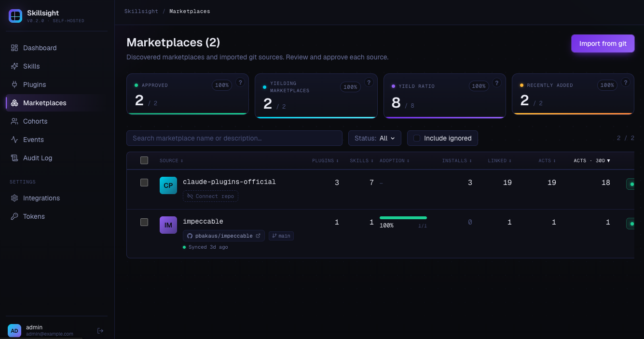Image resolution: width=644 pixels, height=339 pixels.
Task: Open the pbakaus/impeccable repository link
Action: click(x=224, y=236)
